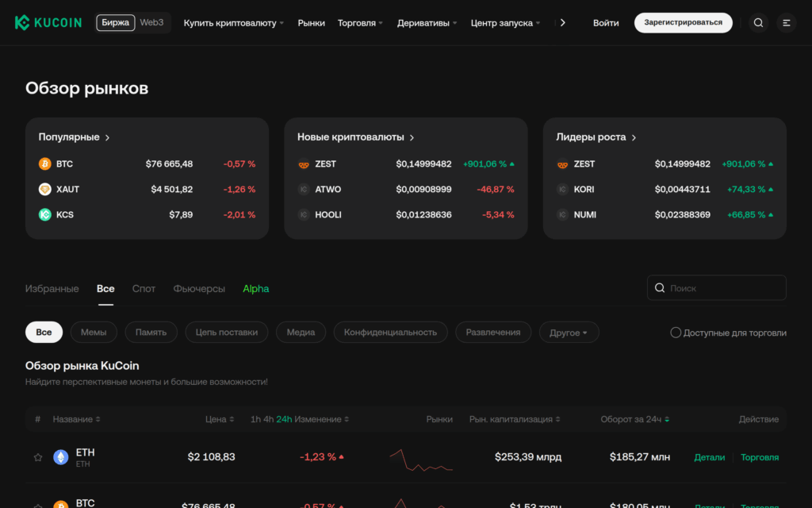This screenshot has width=812, height=508.
Task: Click the BTC coin icon in Popular card
Action: pyautogui.click(x=45, y=164)
